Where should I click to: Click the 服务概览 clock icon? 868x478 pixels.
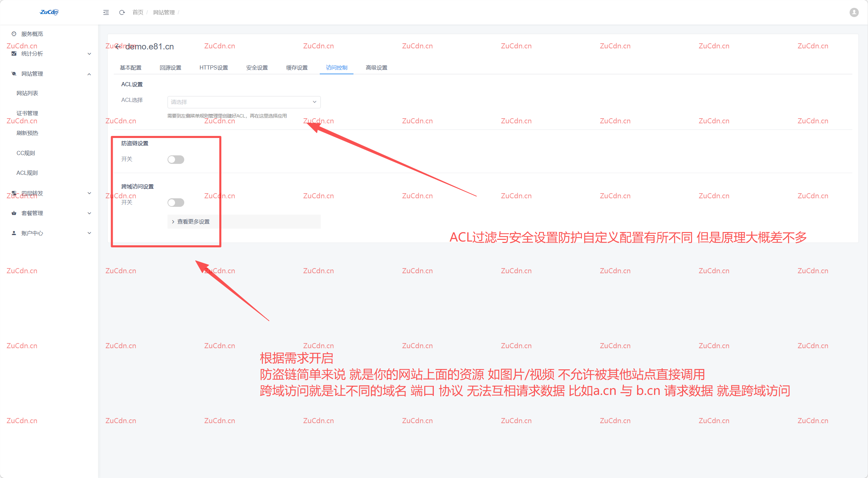14,33
